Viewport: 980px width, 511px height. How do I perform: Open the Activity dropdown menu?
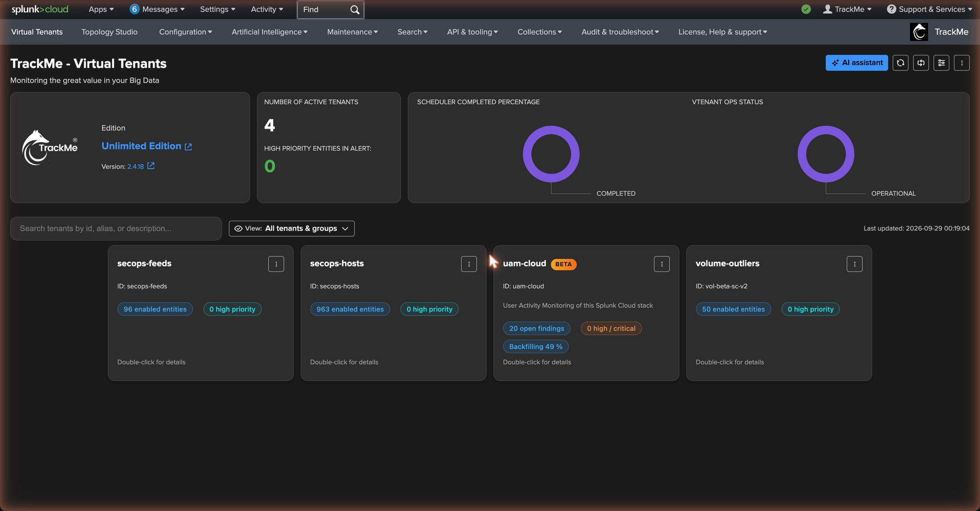click(x=267, y=9)
